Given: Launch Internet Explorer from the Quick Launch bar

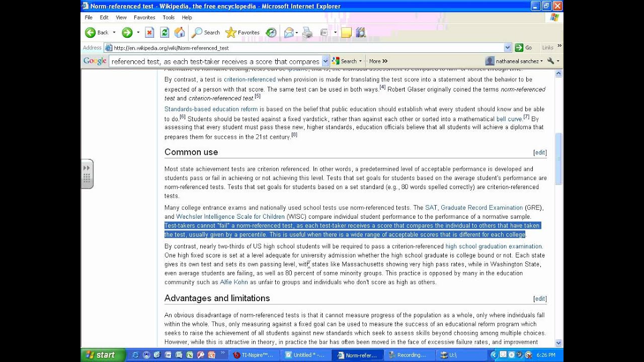Looking at the screenshot, I should [x=135, y=355].
